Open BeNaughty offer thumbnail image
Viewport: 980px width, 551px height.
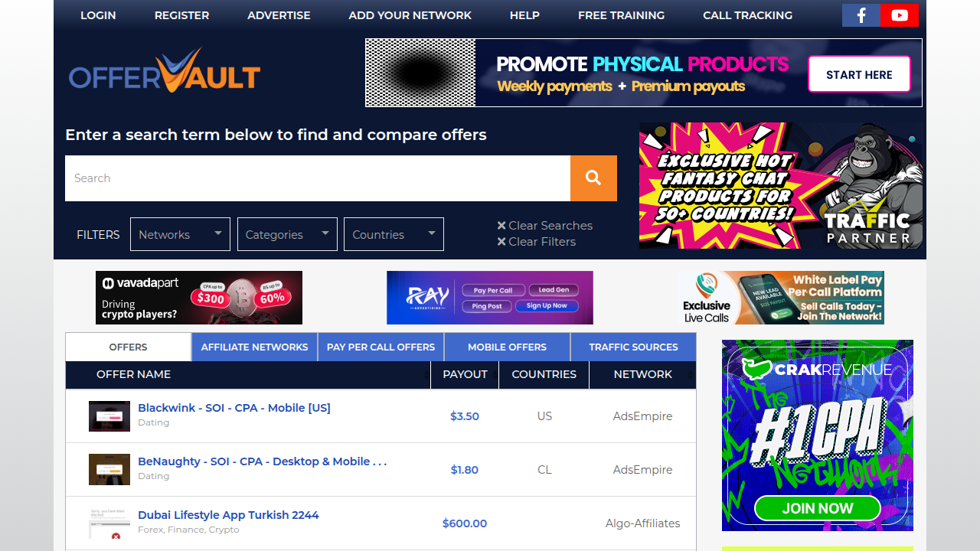coord(109,470)
